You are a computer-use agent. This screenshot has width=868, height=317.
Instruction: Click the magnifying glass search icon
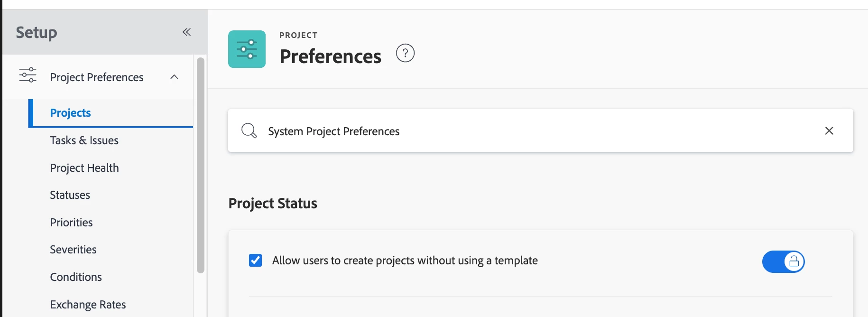pos(249,131)
